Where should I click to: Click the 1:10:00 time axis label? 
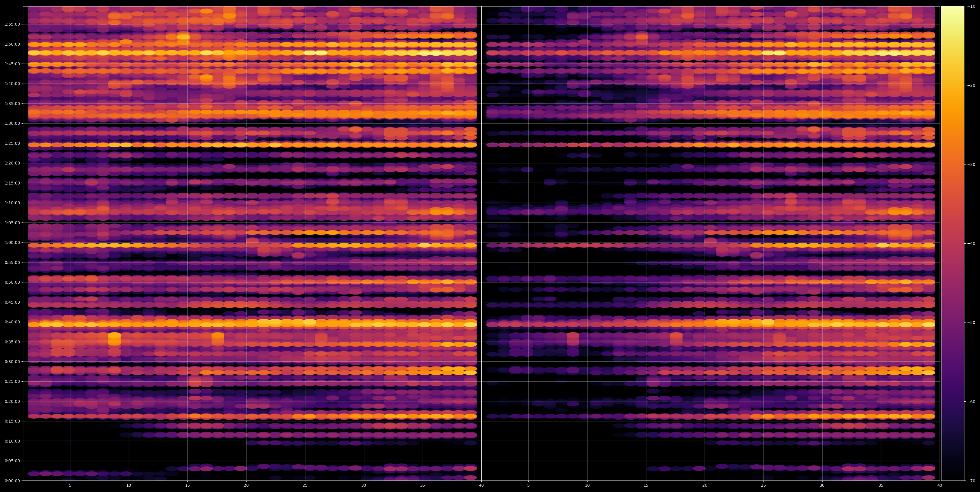(x=12, y=203)
